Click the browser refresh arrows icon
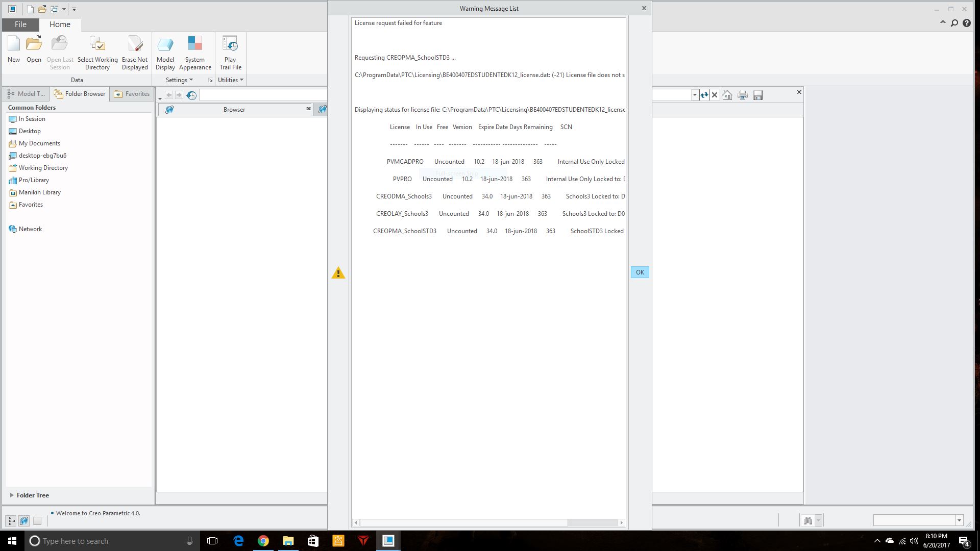Viewport: 980px width, 551px height. (704, 95)
